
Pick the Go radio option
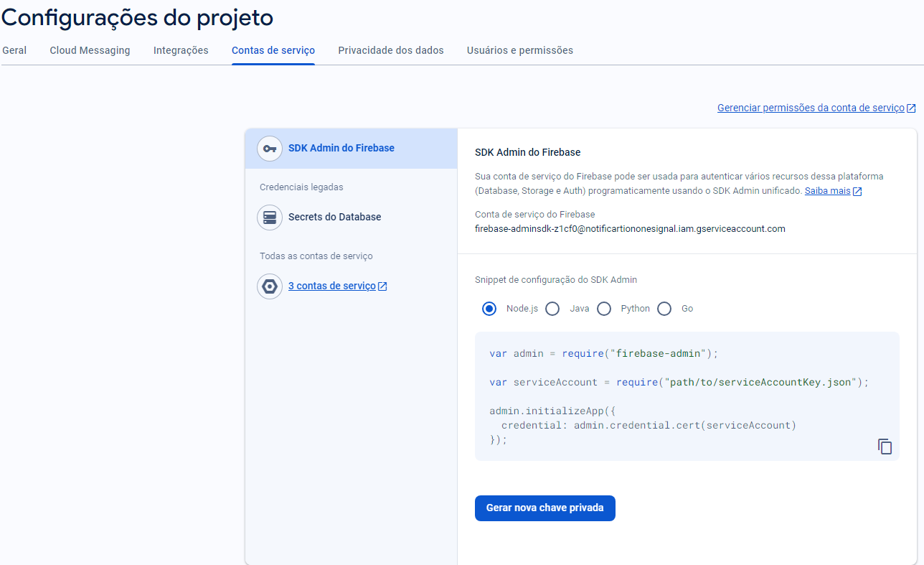coord(664,309)
